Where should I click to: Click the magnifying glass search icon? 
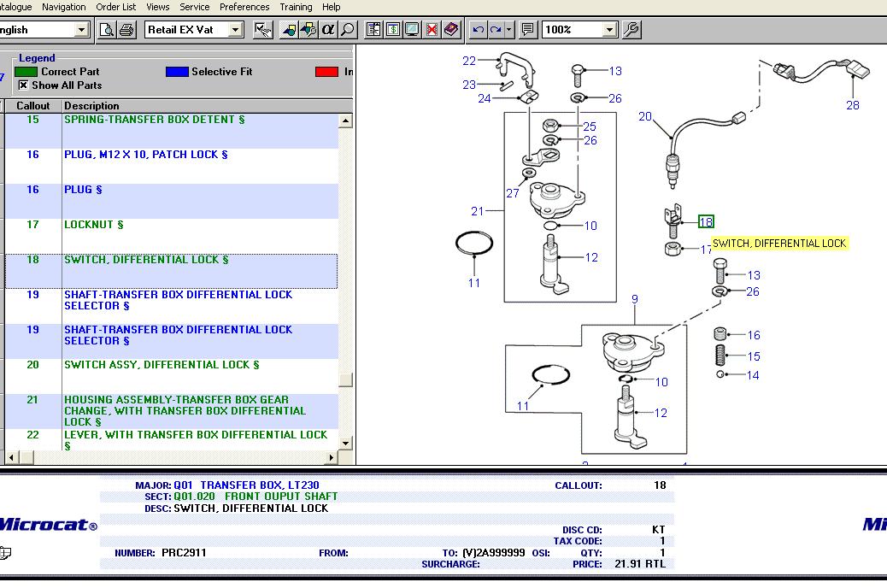[x=347, y=30]
